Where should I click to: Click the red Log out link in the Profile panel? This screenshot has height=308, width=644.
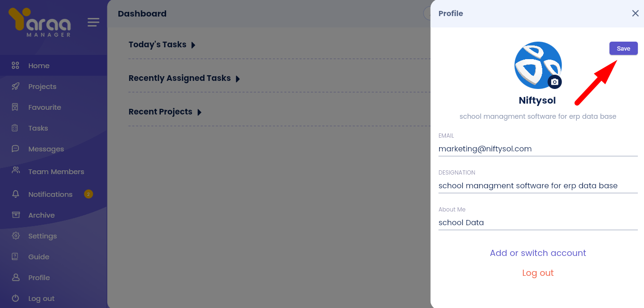(538, 273)
